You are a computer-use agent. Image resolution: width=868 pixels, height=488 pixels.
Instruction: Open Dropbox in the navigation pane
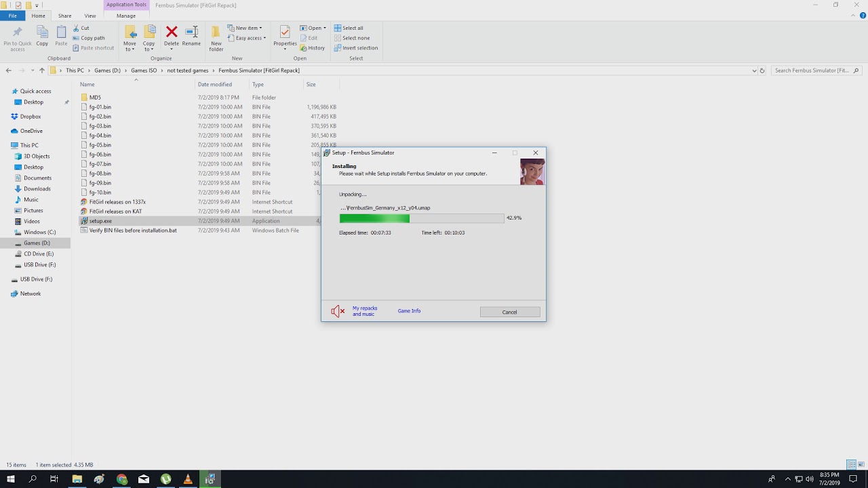tap(31, 117)
